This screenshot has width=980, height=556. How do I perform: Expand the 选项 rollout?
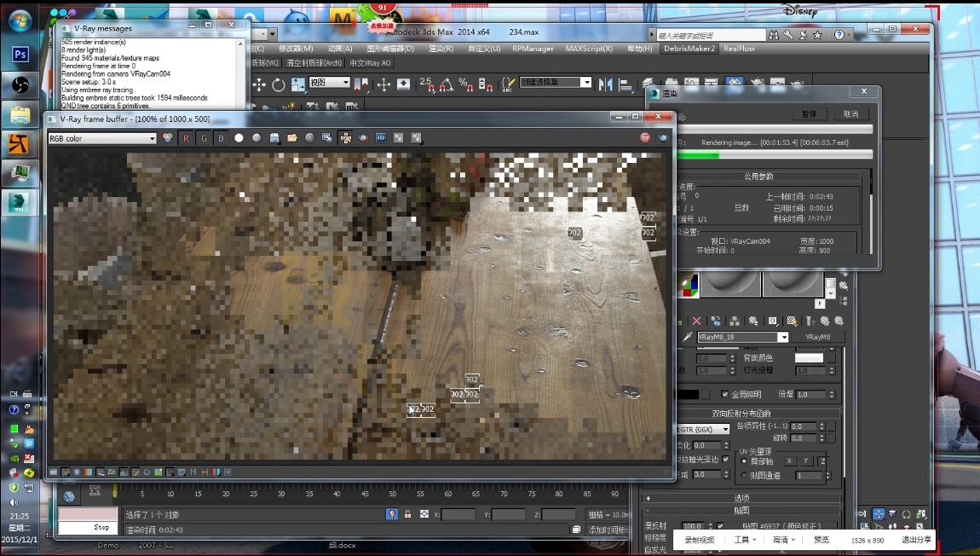741,499
